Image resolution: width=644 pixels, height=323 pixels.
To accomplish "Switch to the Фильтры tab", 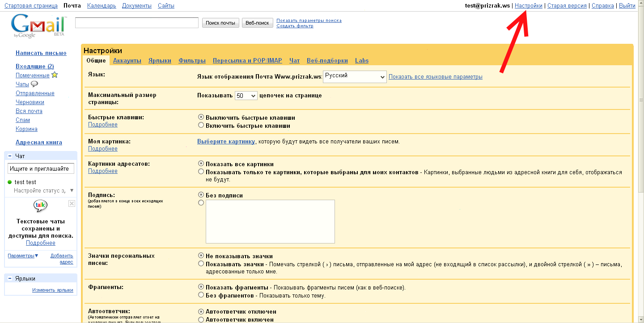I will click(192, 60).
